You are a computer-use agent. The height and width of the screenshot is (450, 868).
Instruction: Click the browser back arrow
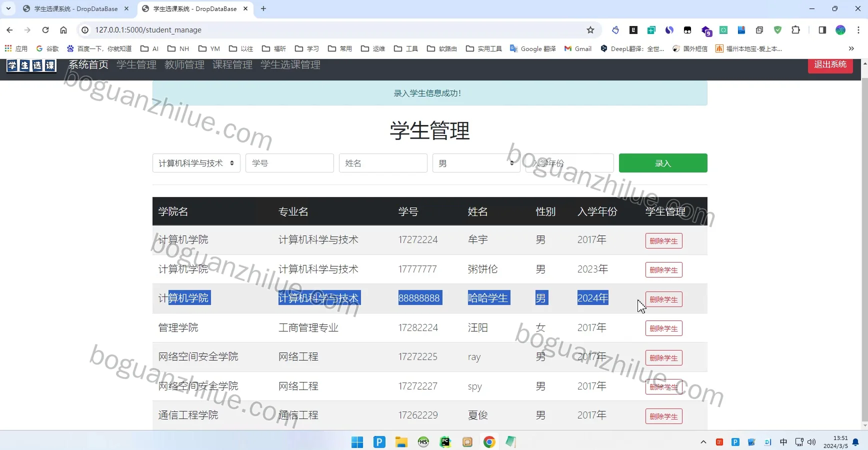(9, 30)
